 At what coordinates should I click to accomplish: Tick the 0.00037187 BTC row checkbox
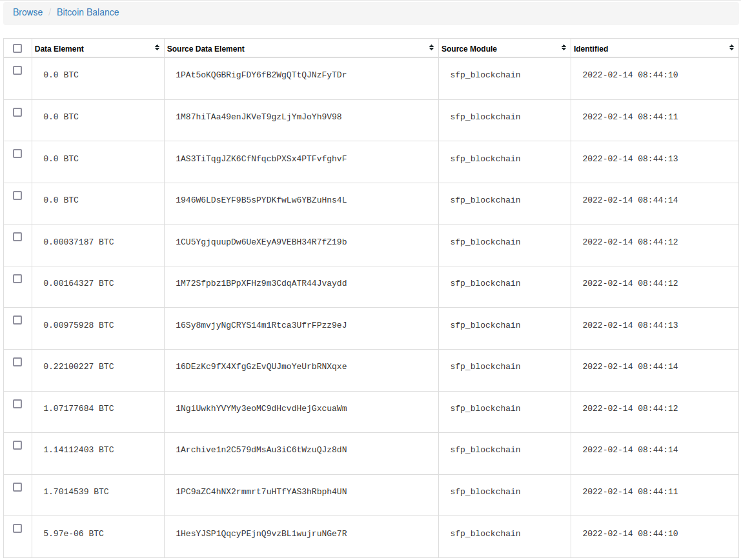point(17,237)
